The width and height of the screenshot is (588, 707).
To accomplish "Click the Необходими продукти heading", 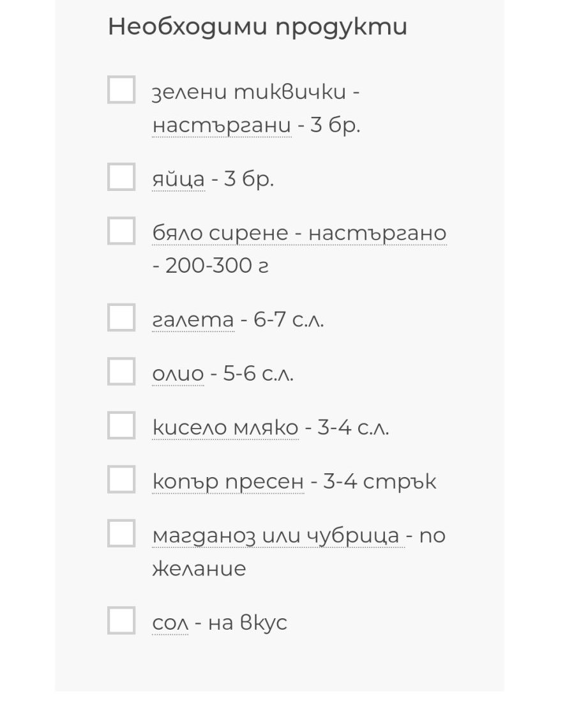I will [257, 27].
